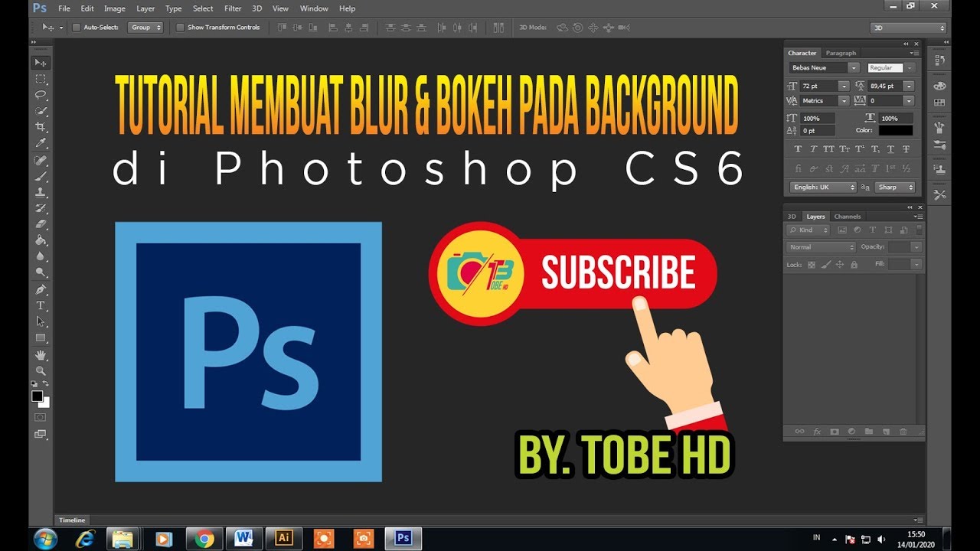
Task: Select the Crop tool
Action: (x=41, y=127)
